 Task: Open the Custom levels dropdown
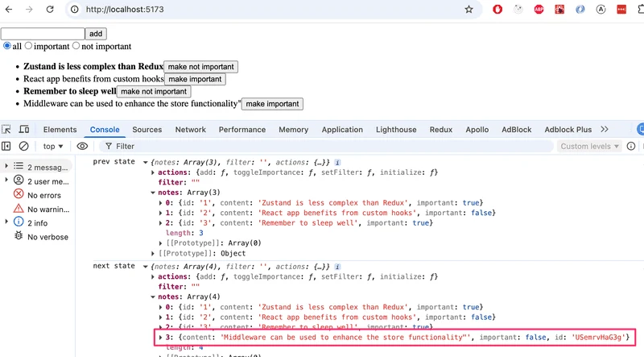click(x=589, y=146)
